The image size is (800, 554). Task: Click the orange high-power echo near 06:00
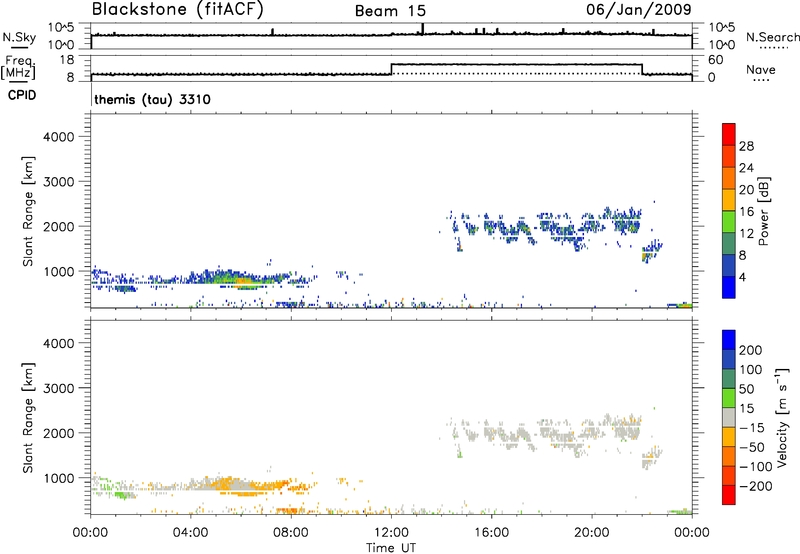[244, 280]
